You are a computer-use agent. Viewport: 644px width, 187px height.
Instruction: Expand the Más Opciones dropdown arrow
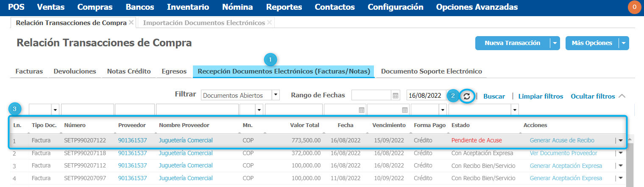(x=623, y=43)
